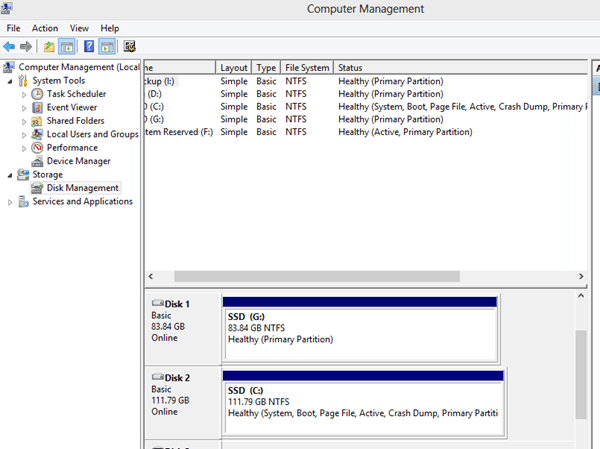Click the Disk Management drive icon
The image size is (600, 449).
coord(37,188)
